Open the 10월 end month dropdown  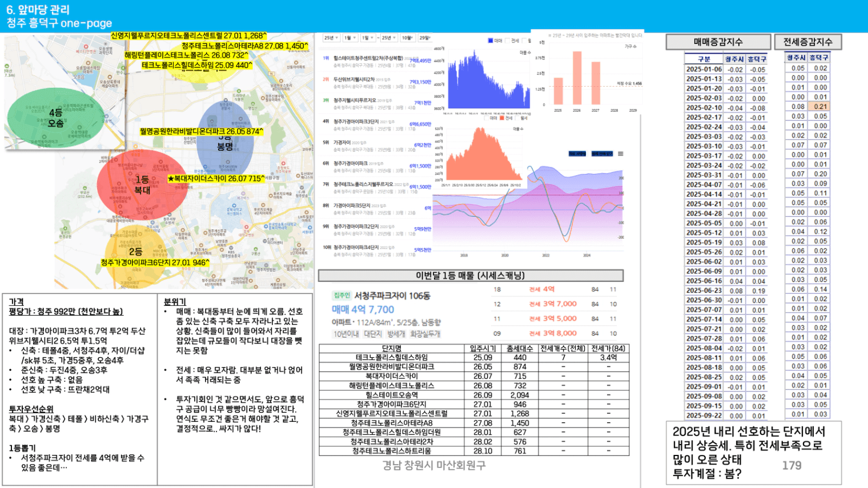[x=407, y=38]
